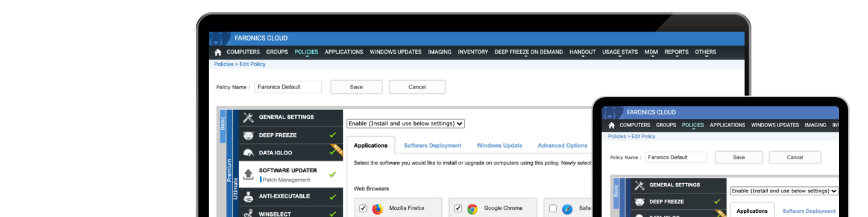Screen dimensions: 868x217
Task: Open Windows Updates menu on laptop
Action: point(395,52)
